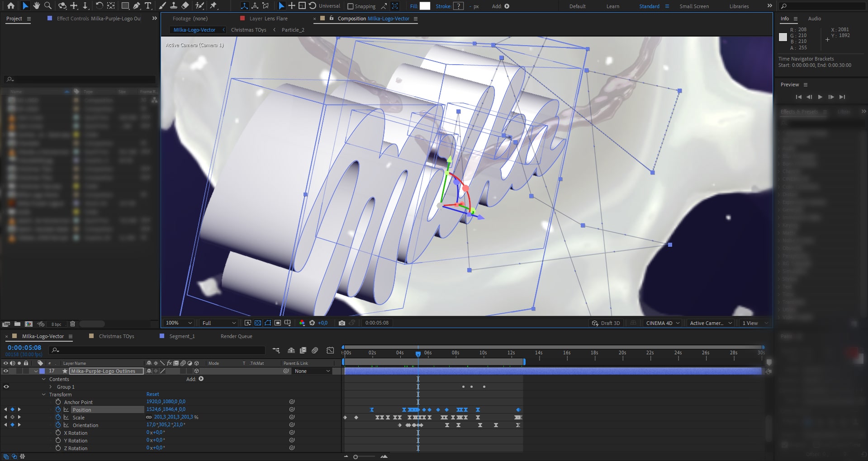Image resolution: width=868 pixels, height=461 pixels.
Task: Click the timeline layer search field
Action: 157,350
